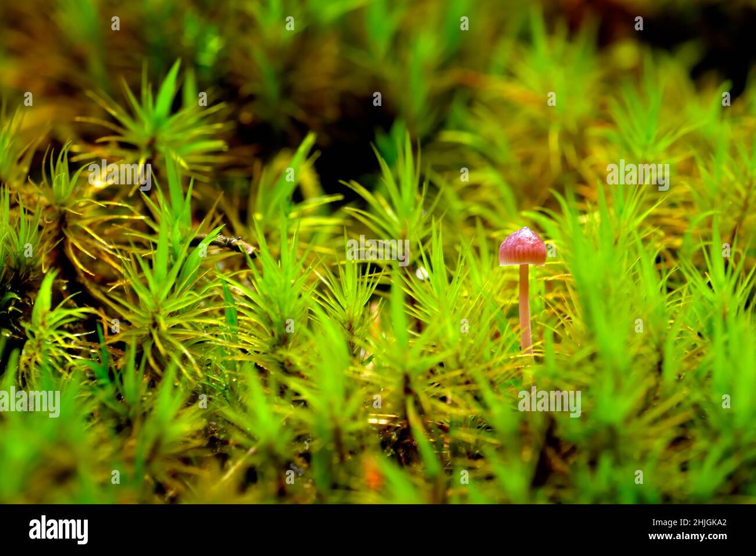Click the pink mushroom in the photo

523,290
